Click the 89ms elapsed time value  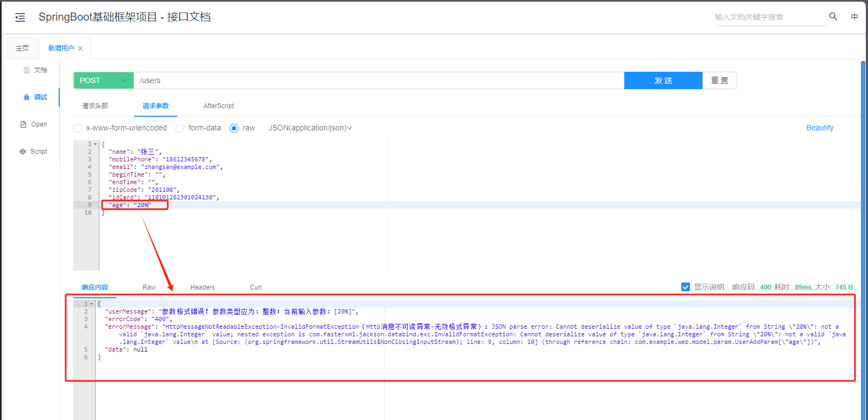[803, 287]
